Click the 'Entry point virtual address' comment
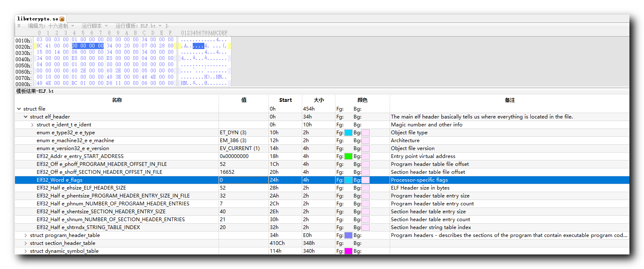Viewport: 644px width, 269px height. [423, 156]
